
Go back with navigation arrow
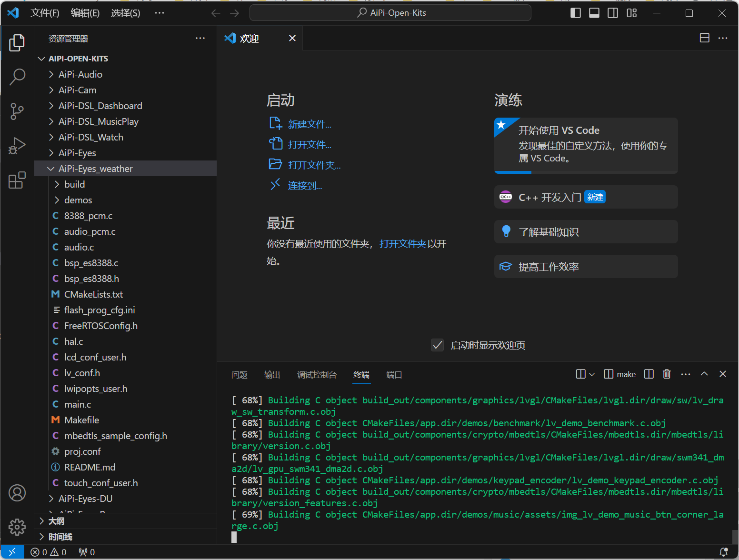click(x=216, y=13)
